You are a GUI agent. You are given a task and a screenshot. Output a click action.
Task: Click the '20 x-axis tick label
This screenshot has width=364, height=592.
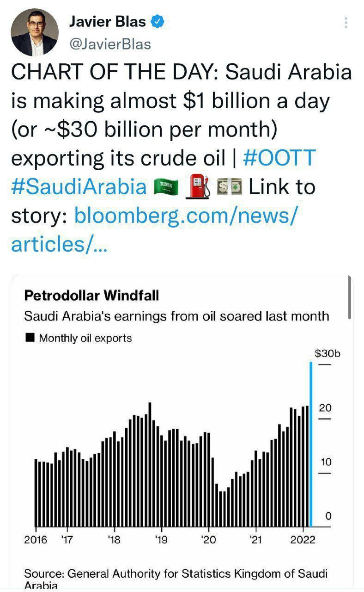pos(209,540)
